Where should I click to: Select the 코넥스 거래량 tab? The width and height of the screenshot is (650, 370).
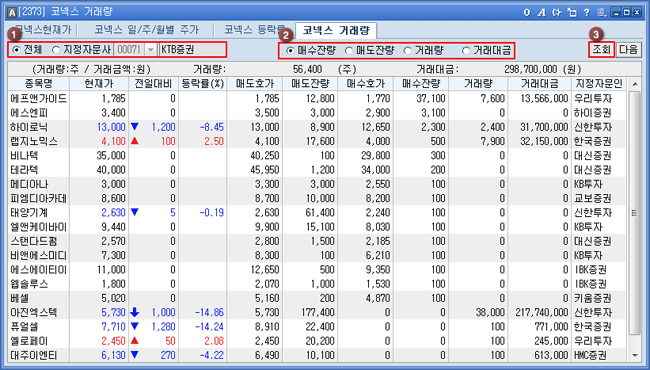pos(336,30)
